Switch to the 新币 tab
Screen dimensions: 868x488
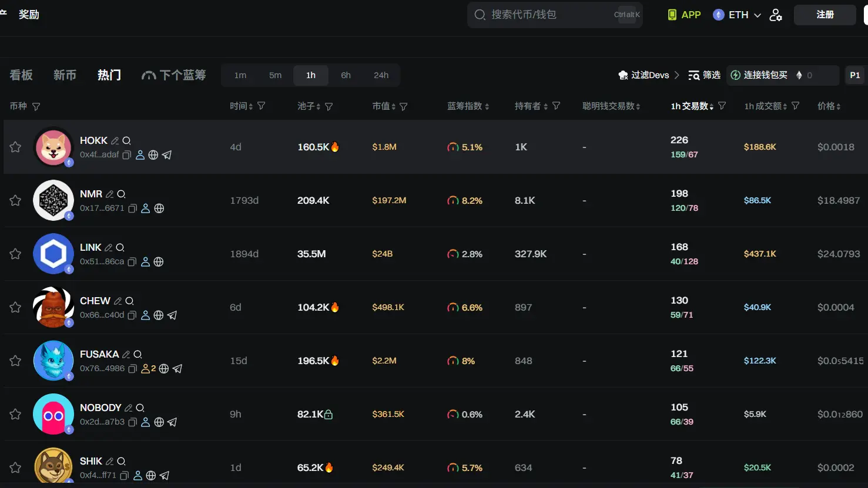coord(65,75)
